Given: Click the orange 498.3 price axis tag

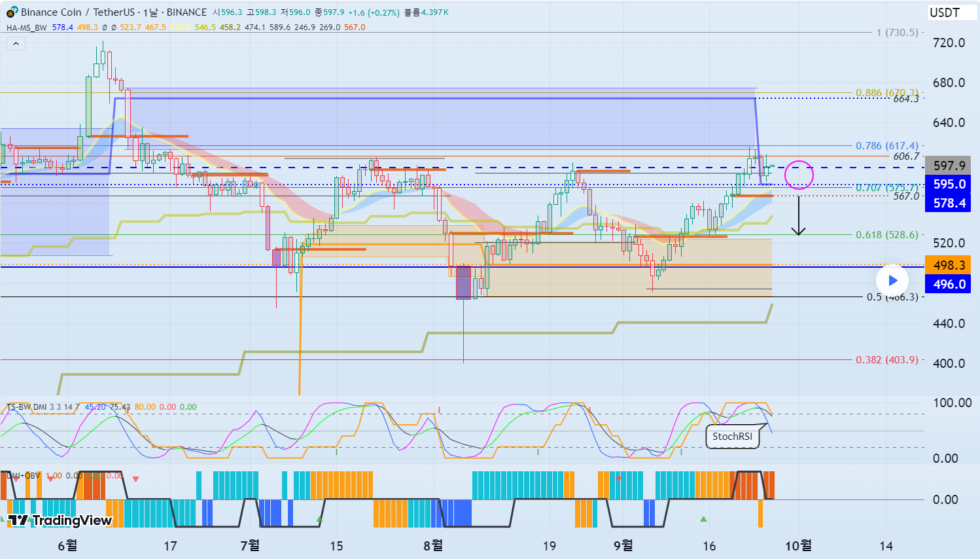Looking at the screenshot, I should [949, 265].
